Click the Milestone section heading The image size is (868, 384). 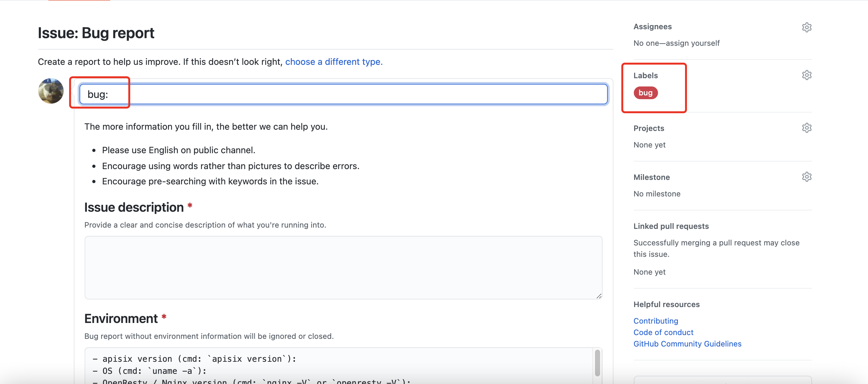(x=651, y=177)
